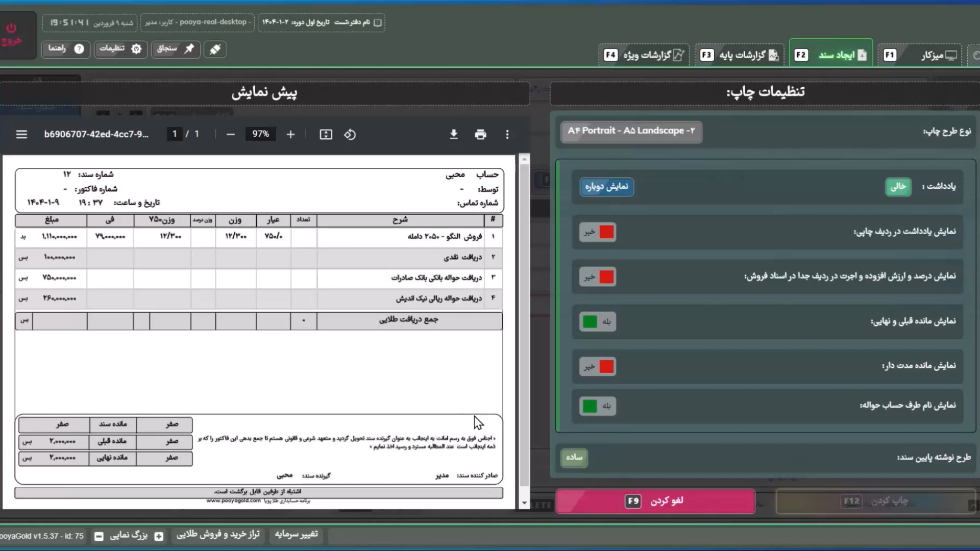Click document name b6906707-42ed-4cc7-9...
The width and height of the screenshot is (980, 551).
tap(96, 134)
